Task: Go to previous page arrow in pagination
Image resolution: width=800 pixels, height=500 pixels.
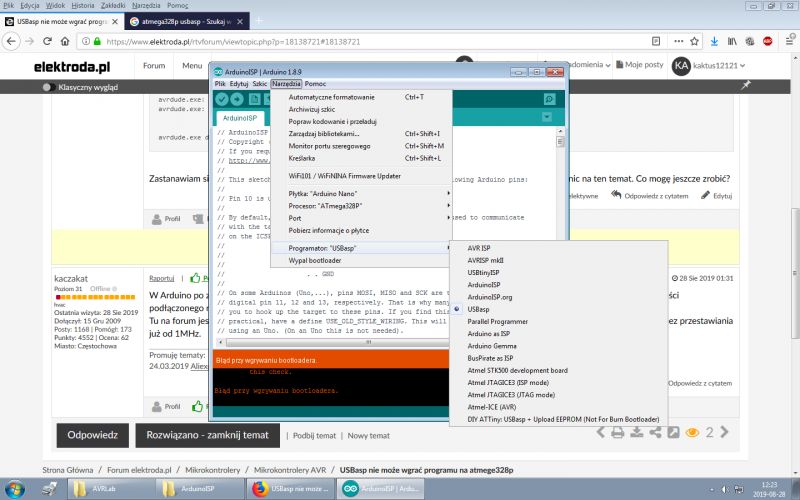Action: [x=601, y=432]
